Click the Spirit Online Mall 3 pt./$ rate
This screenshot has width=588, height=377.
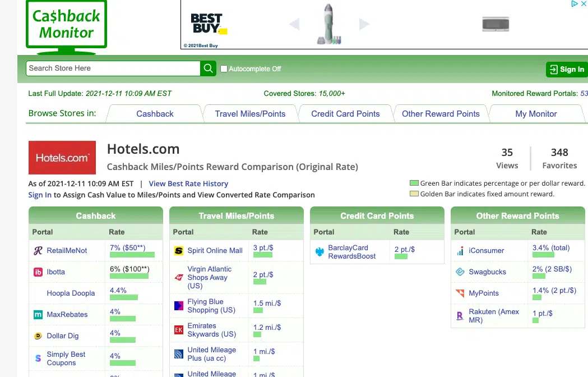(x=263, y=248)
